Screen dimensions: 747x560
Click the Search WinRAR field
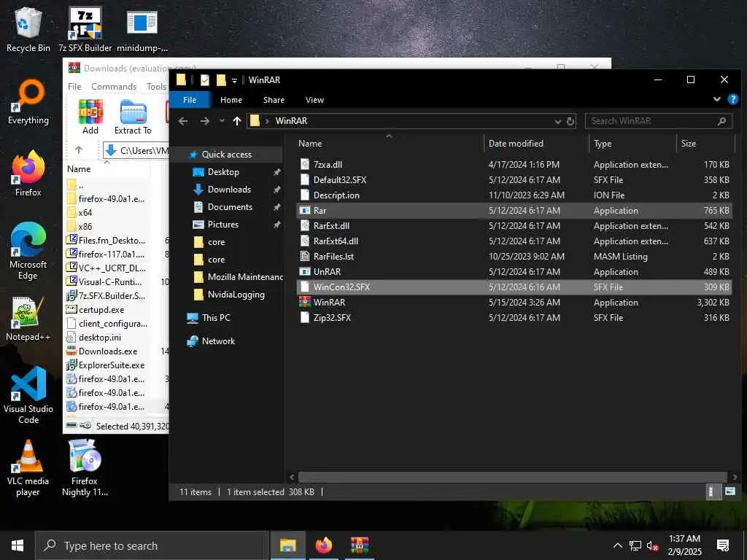659,121
